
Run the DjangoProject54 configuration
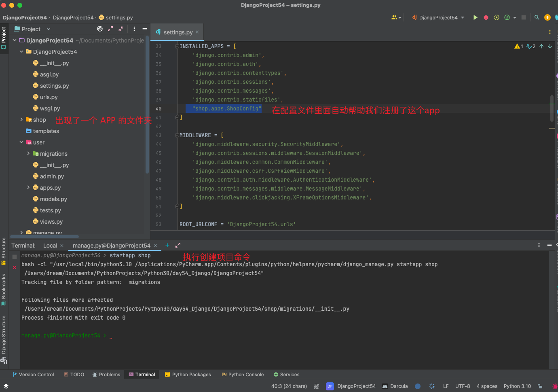[x=476, y=17]
